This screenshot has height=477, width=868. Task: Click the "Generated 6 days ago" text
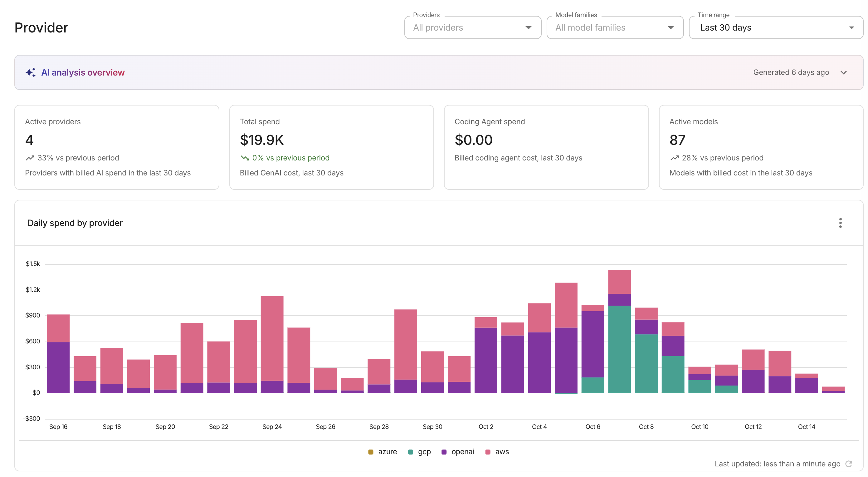click(x=791, y=72)
